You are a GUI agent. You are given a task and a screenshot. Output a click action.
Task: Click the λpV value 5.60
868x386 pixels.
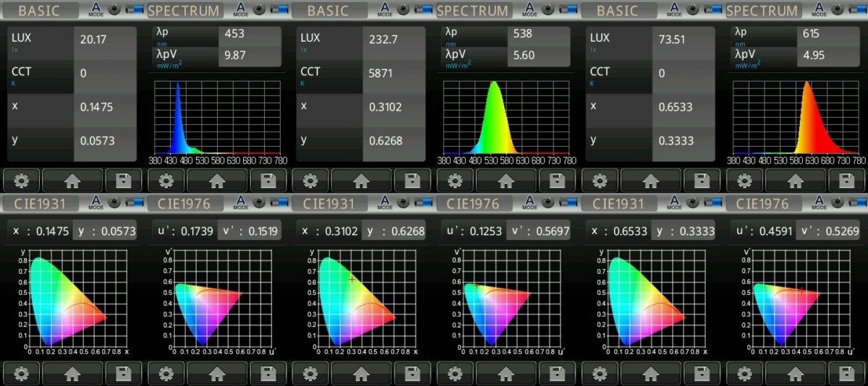point(524,56)
